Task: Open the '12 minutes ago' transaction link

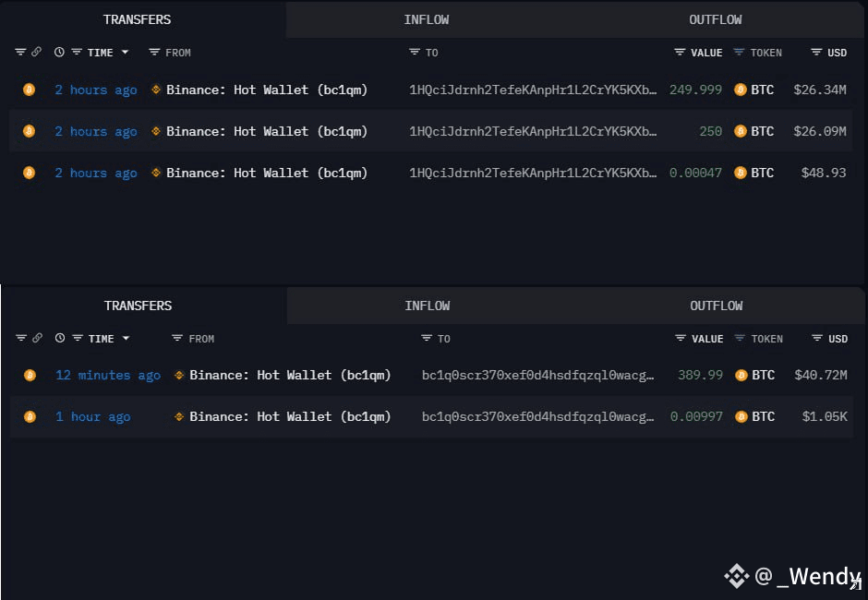Action: coord(108,376)
